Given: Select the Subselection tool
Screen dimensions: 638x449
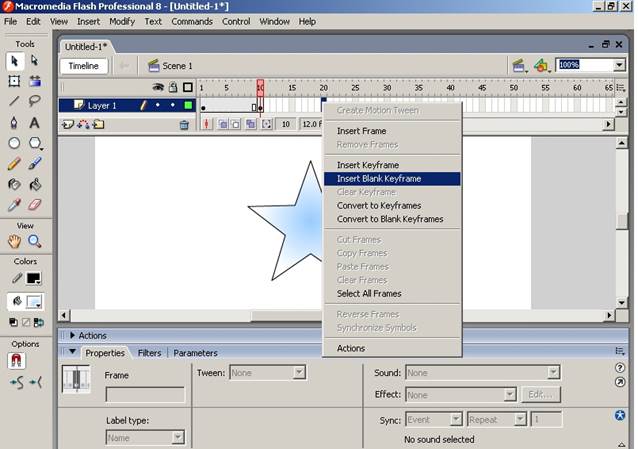Looking at the screenshot, I should pos(35,61).
